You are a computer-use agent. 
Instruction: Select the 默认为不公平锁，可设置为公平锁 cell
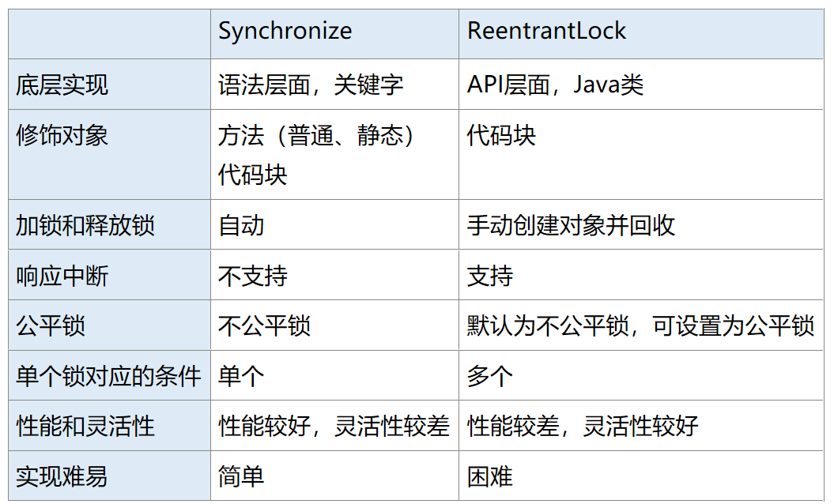640,326
